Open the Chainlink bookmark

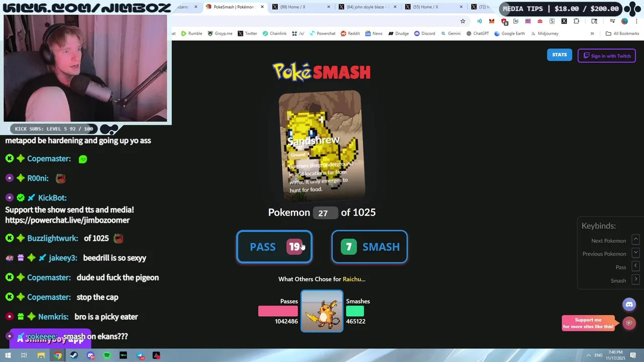(275, 34)
